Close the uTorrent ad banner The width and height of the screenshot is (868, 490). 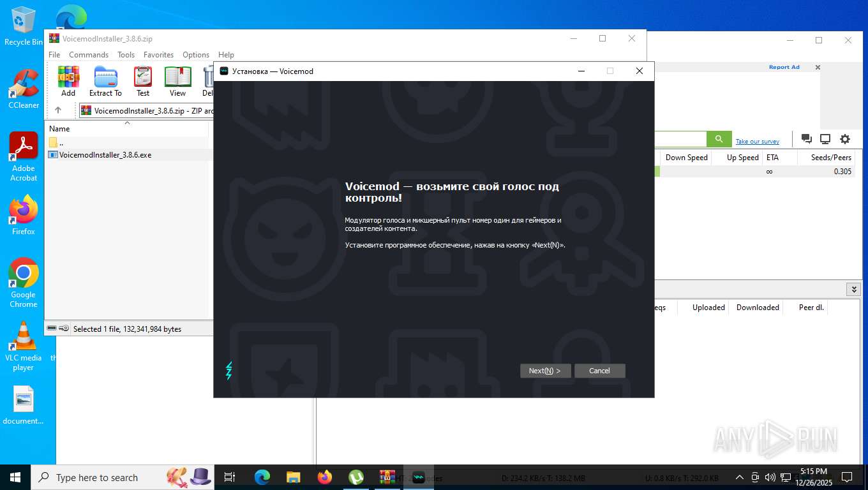[818, 67]
